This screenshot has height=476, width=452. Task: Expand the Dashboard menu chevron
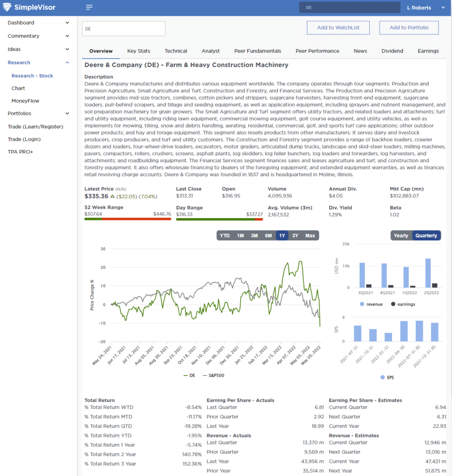(67, 23)
